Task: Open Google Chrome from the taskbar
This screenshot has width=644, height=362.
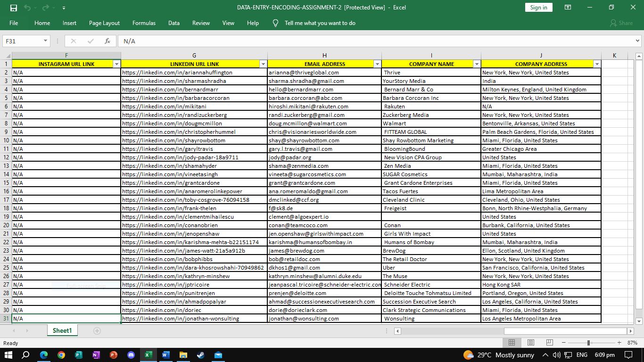Action: tap(61, 355)
